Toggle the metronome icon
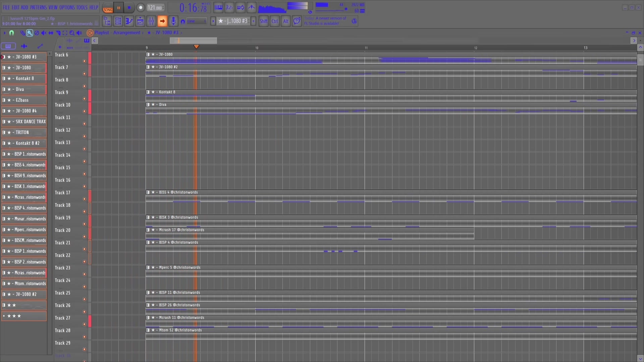The height and width of the screenshot is (362, 644). pyautogui.click(x=252, y=7)
